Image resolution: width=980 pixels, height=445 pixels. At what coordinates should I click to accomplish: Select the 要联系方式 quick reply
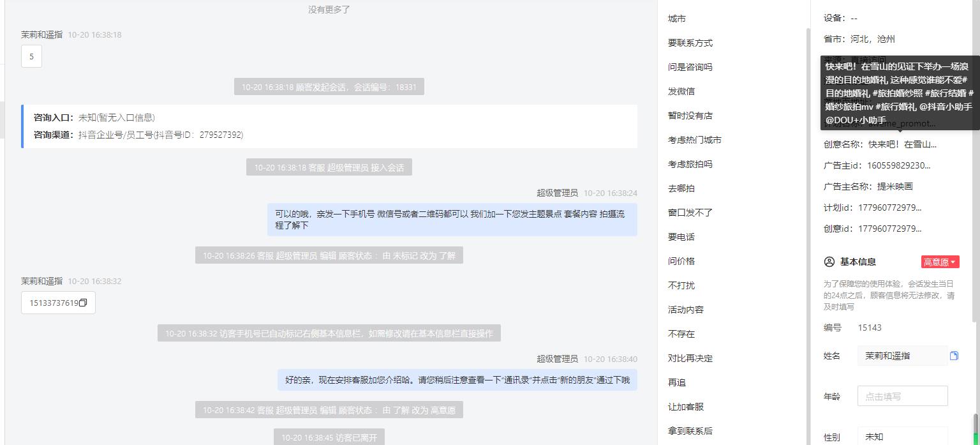tap(690, 43)
